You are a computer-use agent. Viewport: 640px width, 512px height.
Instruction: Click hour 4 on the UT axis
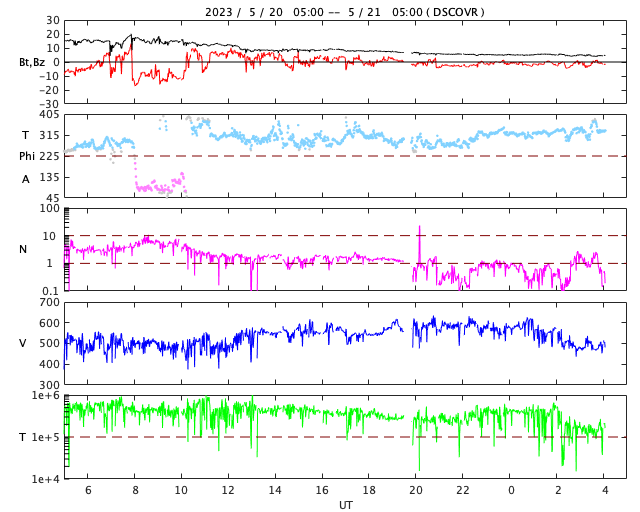coord(605,490)
